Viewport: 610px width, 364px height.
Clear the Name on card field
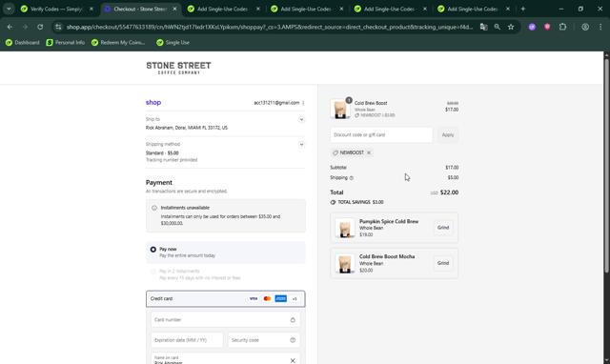point(293,360)
